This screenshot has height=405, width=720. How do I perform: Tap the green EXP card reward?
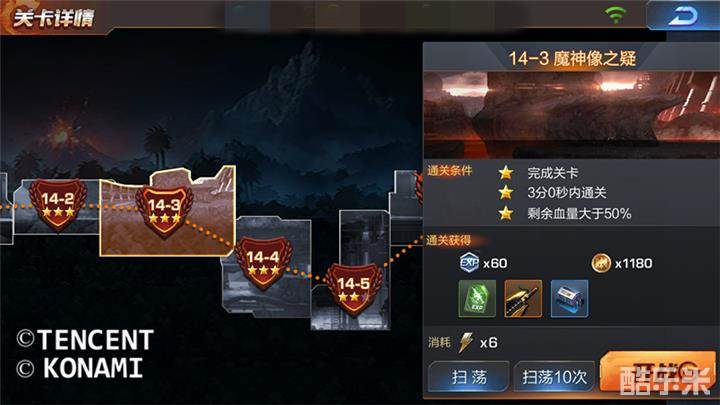pos(477,299)
